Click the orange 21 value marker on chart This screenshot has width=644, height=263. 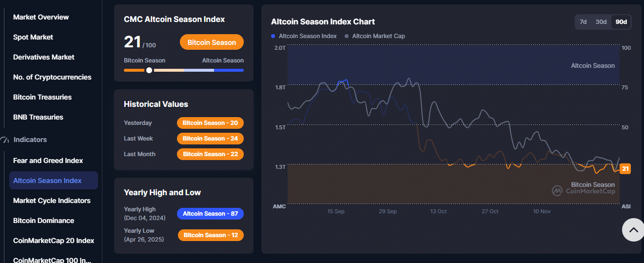pyautogui.click(x=625, y=169)
